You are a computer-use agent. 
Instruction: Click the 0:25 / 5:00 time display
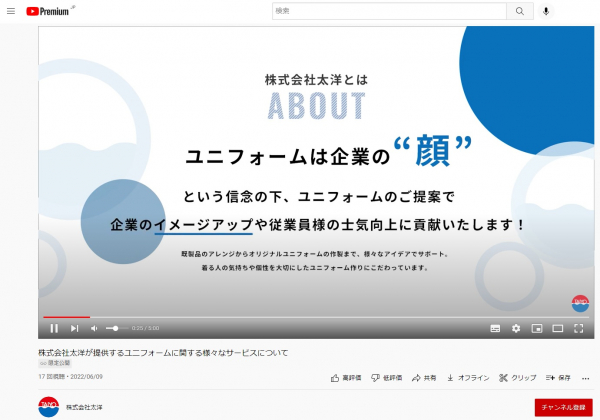[145, 328]
